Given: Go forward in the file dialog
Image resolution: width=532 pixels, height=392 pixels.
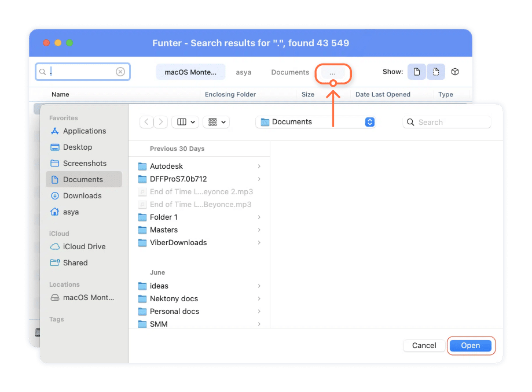Looking at the screenshot, I should pos(161,122).
